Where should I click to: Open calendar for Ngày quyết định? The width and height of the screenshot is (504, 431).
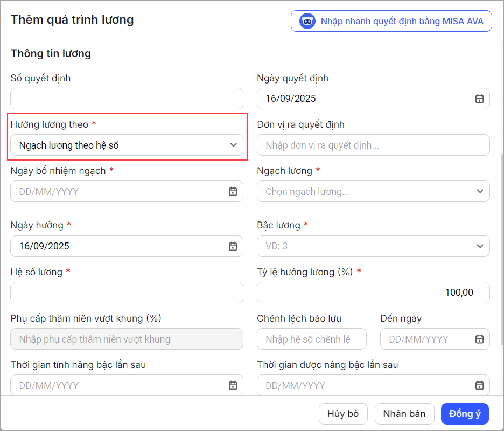[479, 99]
